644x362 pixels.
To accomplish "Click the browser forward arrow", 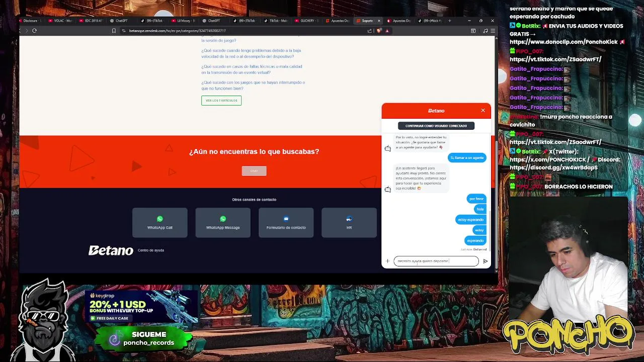I will 27,31.
